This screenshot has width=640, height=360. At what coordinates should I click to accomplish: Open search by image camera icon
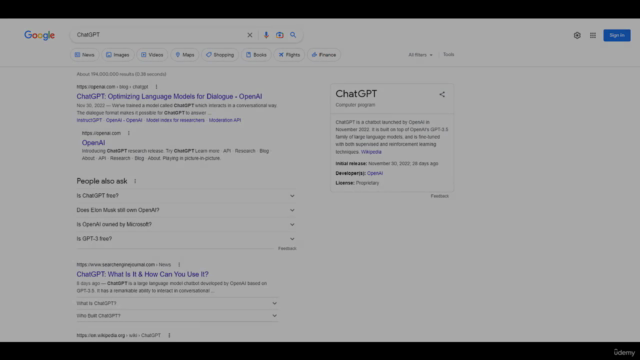pos(280,35)
